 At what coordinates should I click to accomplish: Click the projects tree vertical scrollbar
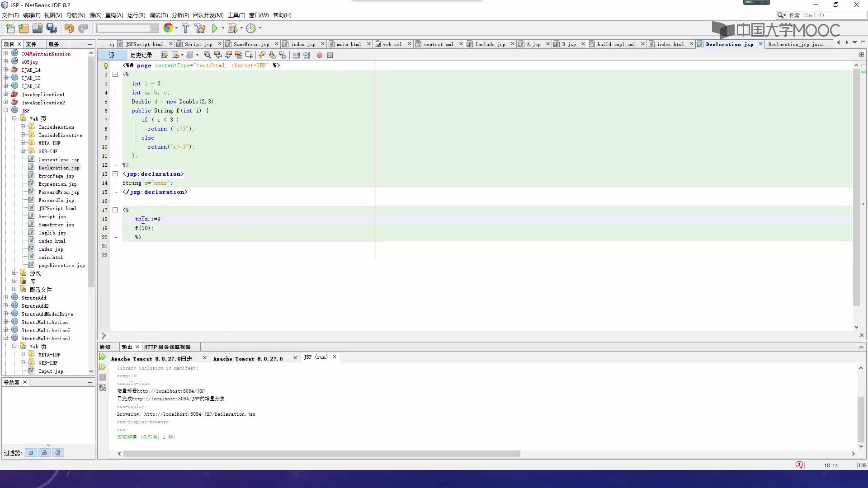(91, 172)
